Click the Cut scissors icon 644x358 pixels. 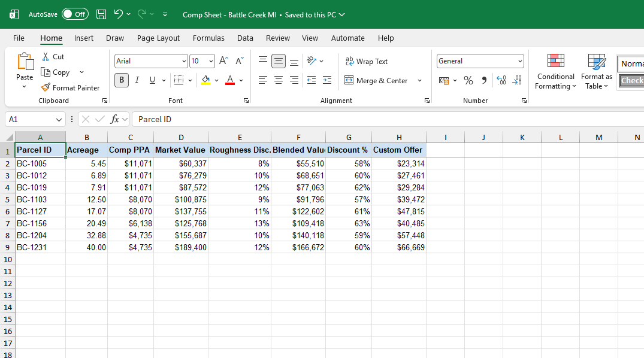pos(46,57)
